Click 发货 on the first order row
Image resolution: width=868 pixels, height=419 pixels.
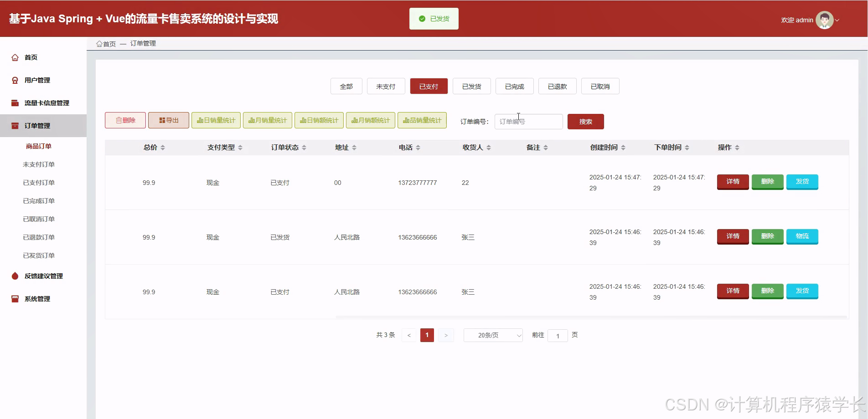click(802, 182)
